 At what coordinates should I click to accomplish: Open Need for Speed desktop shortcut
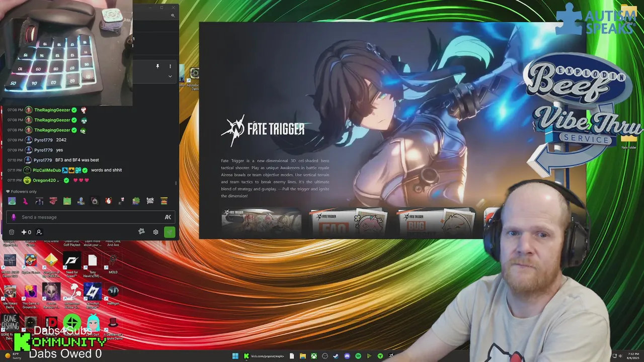coord(71,265)
